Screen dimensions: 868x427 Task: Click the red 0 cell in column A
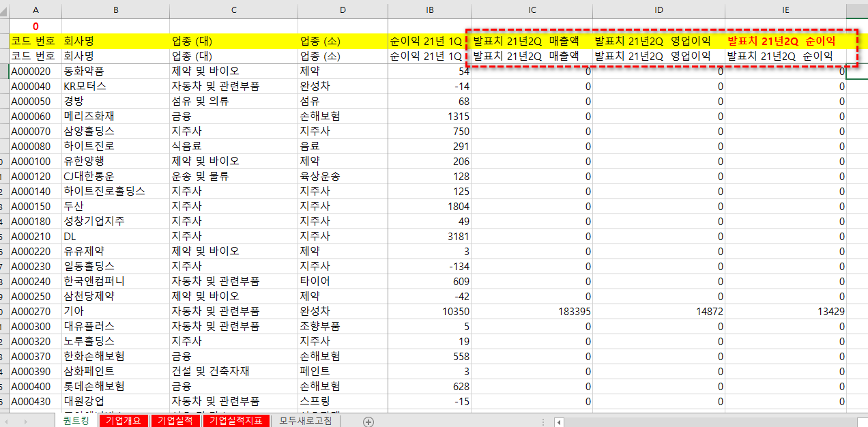coord(35,27)
